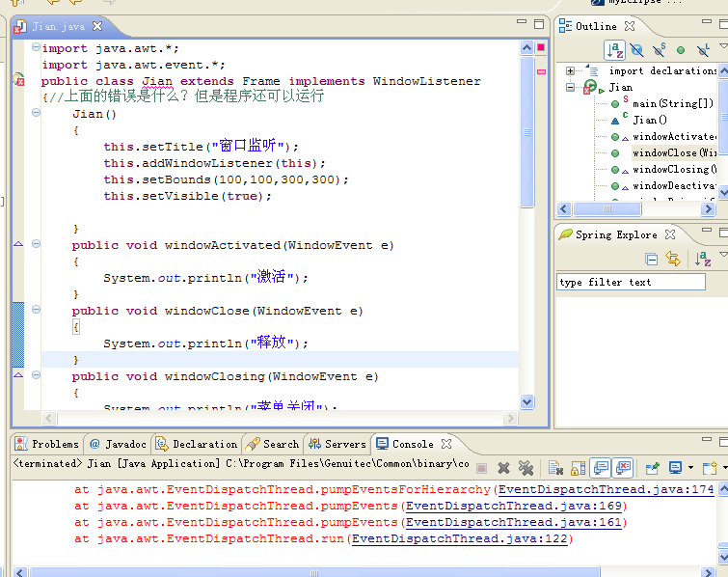Image resolution: width=728 pixels, height=577 pixels.
Task: Minimize the editor area
Action: click(x=522, y=21)
